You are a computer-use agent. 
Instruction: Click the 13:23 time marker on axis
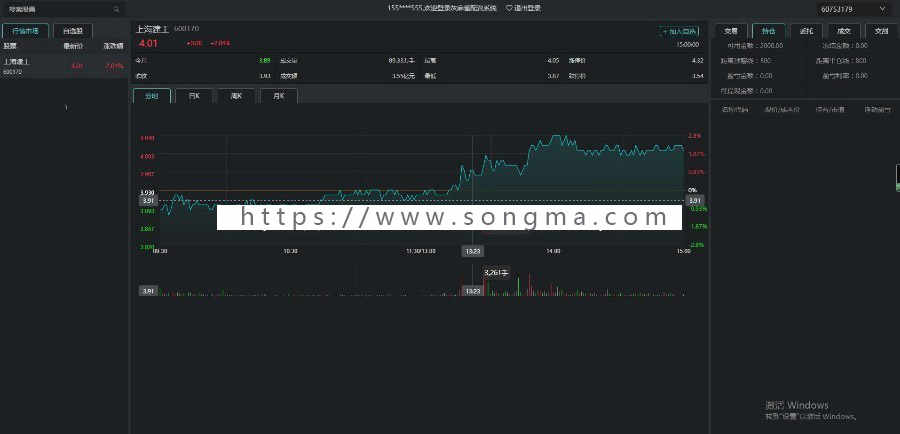click(472, 251)
